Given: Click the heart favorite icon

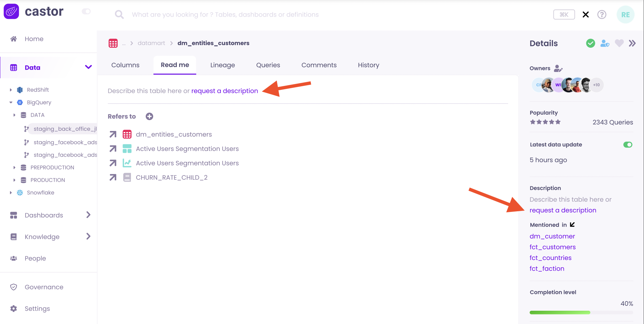Looking at the screenshot, I should click(x=619, y=43).
